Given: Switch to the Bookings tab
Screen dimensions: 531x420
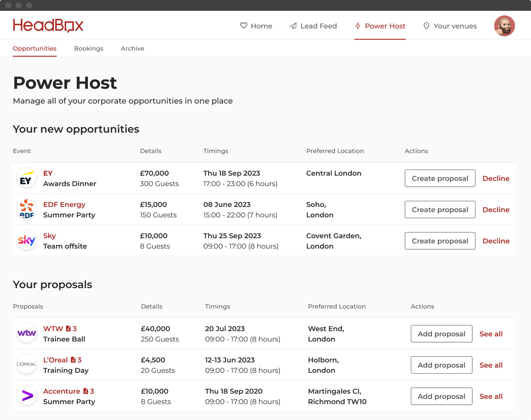Looking at the screenshot, I should [89, 48].
